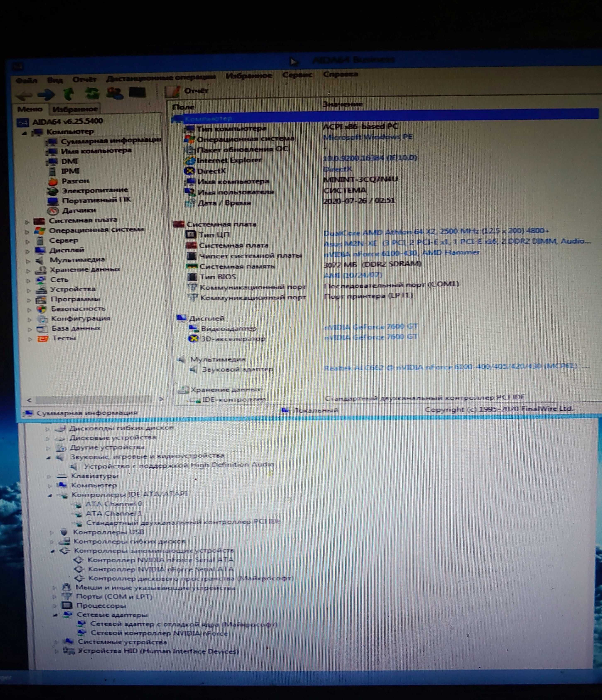Open the Дистанционные операции menu
Screen dimensions: 602x700
point(161,78)
